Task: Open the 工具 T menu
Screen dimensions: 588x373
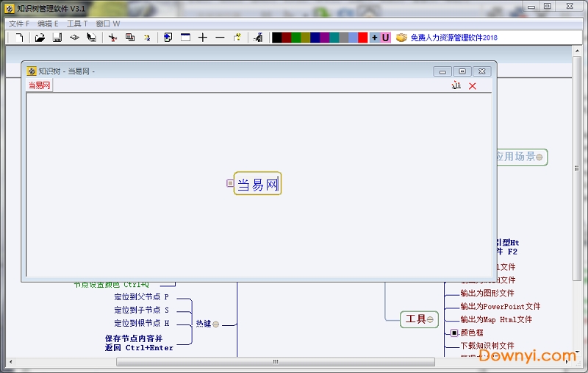Action: [77, 24]
